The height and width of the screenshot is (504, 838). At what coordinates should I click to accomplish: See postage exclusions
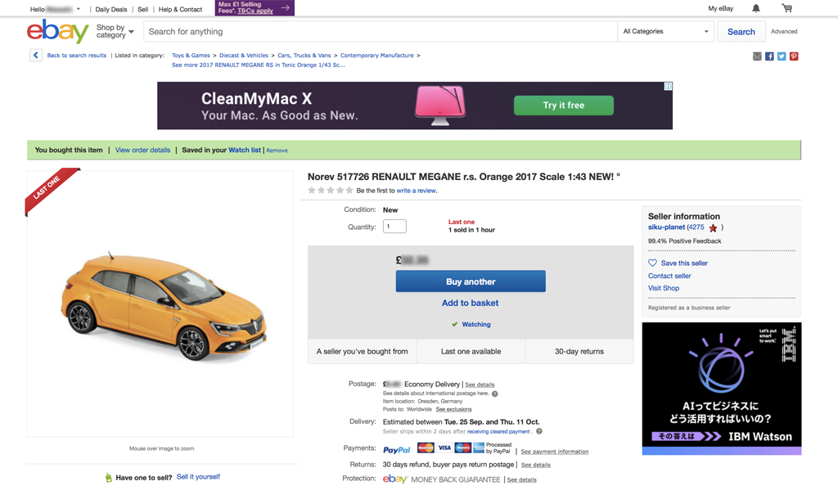pos(453,409)
